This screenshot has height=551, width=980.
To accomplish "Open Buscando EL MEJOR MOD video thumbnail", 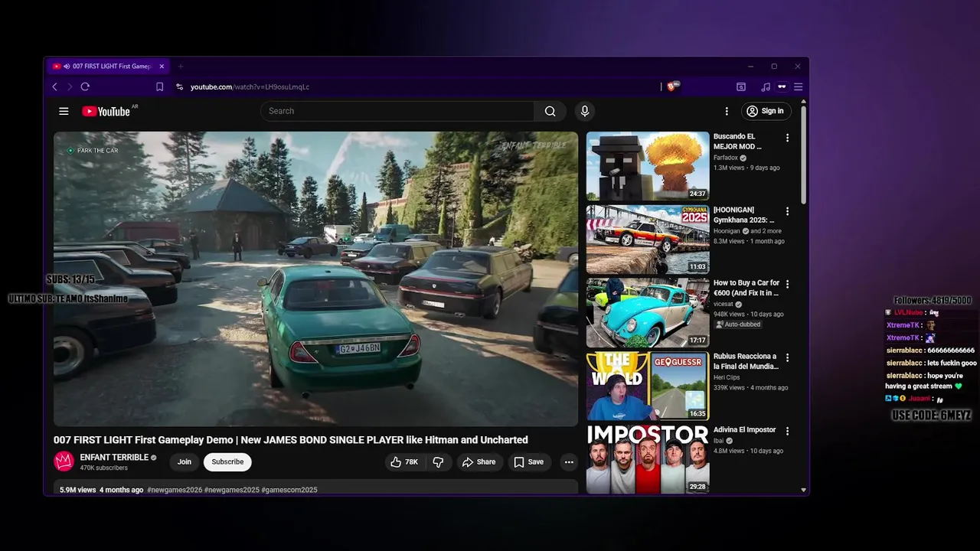I will pyautogui.click(x=648, y=166).
